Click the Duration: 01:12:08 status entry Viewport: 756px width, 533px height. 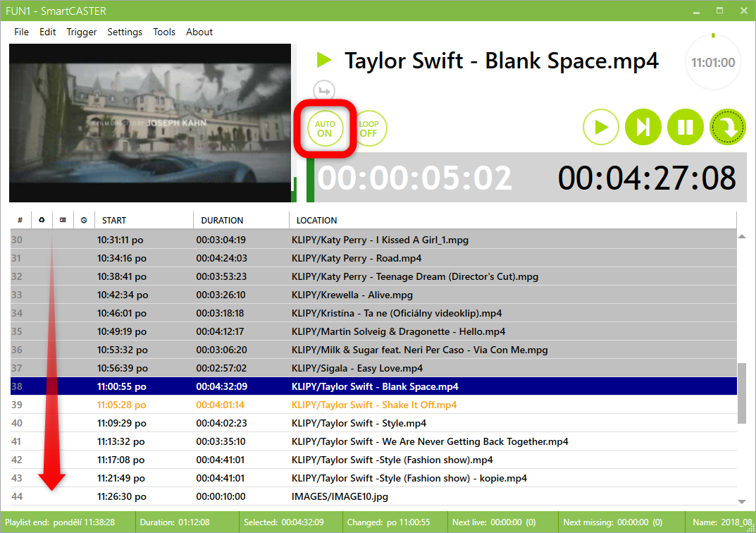click(x=175, y=522)
